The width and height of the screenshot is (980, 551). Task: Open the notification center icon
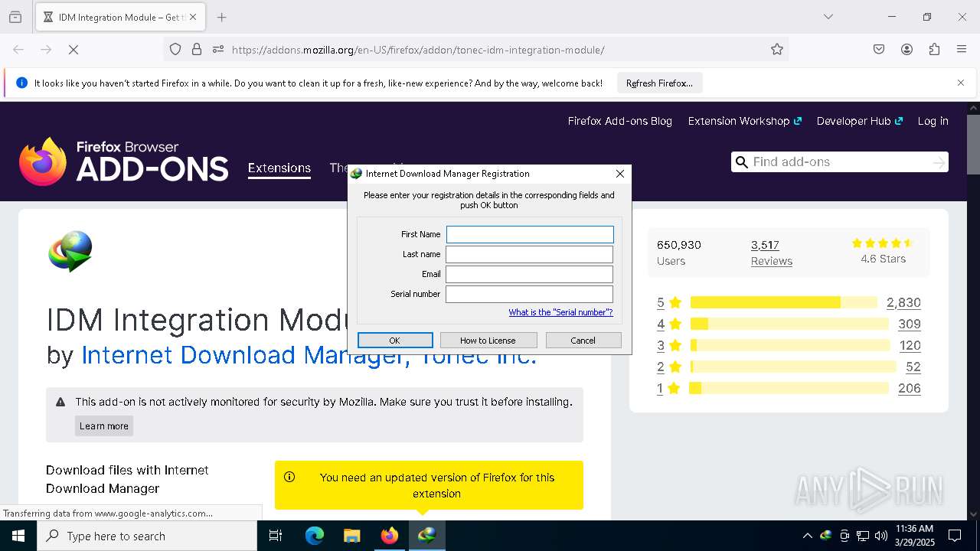(x=955, y=536)
